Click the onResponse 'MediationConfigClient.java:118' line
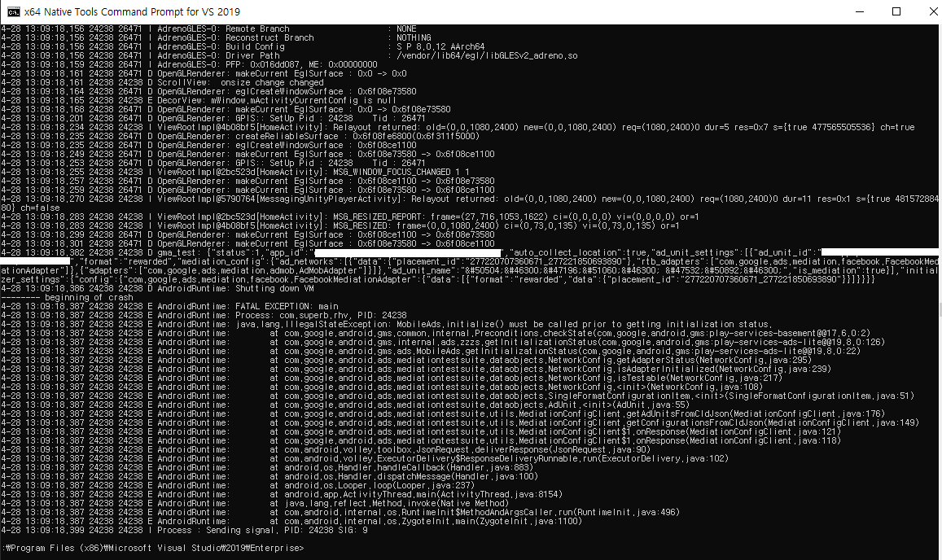 click(421, 441)
